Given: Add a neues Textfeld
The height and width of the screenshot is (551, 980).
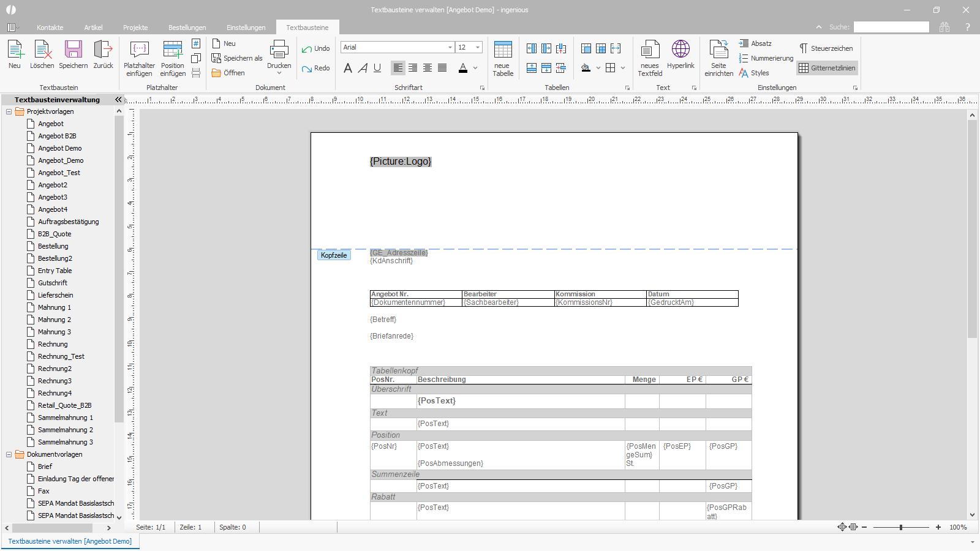Looking at the screenshot, I should pyautogui.click(x=650, y=59).
